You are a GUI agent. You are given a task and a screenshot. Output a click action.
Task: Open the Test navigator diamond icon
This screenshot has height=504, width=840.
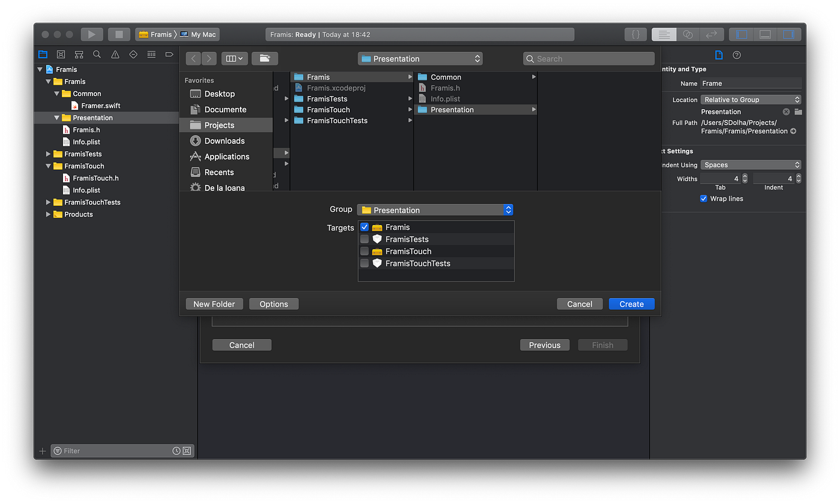[133, 54]
